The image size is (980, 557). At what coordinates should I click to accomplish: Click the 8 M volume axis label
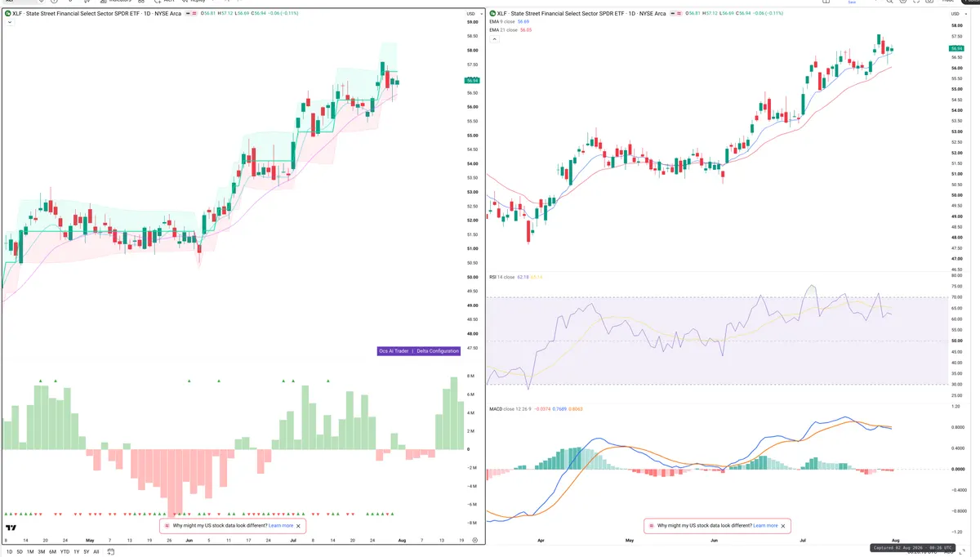pos(471,376)
